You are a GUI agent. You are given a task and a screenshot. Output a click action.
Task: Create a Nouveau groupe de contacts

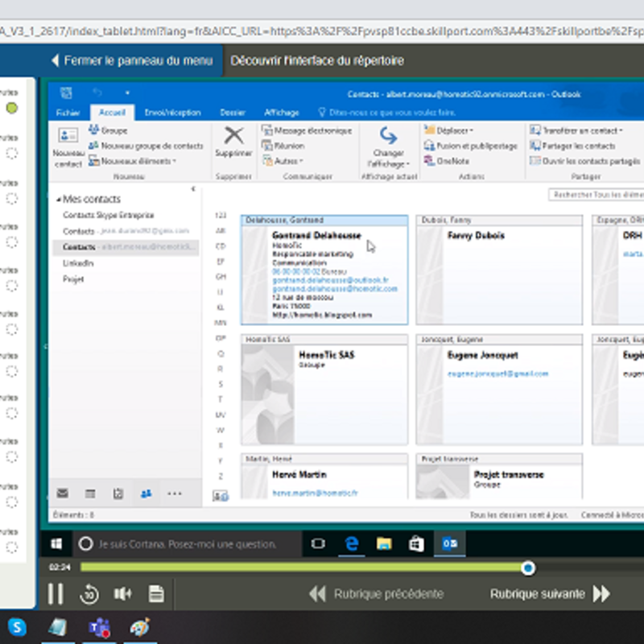coord(146,146)
